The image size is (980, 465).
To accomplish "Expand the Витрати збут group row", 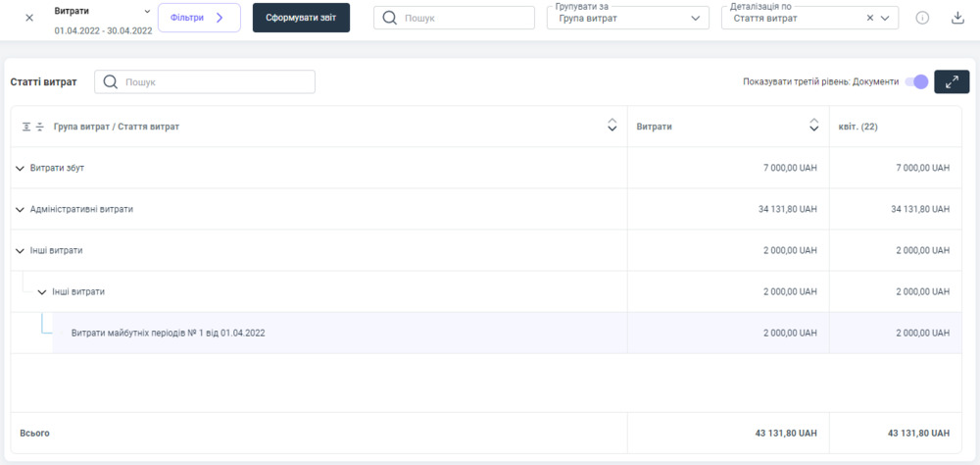I will point(20,168).
